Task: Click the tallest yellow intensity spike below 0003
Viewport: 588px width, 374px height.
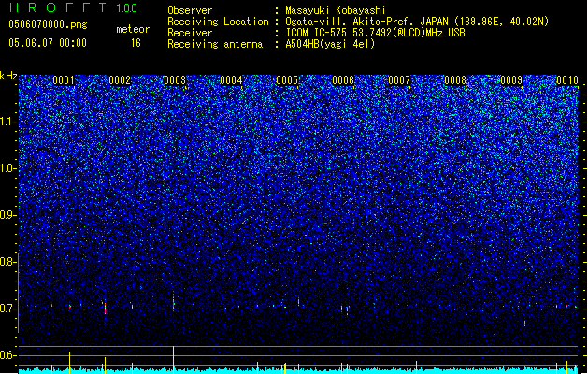Action: [173, 359]
